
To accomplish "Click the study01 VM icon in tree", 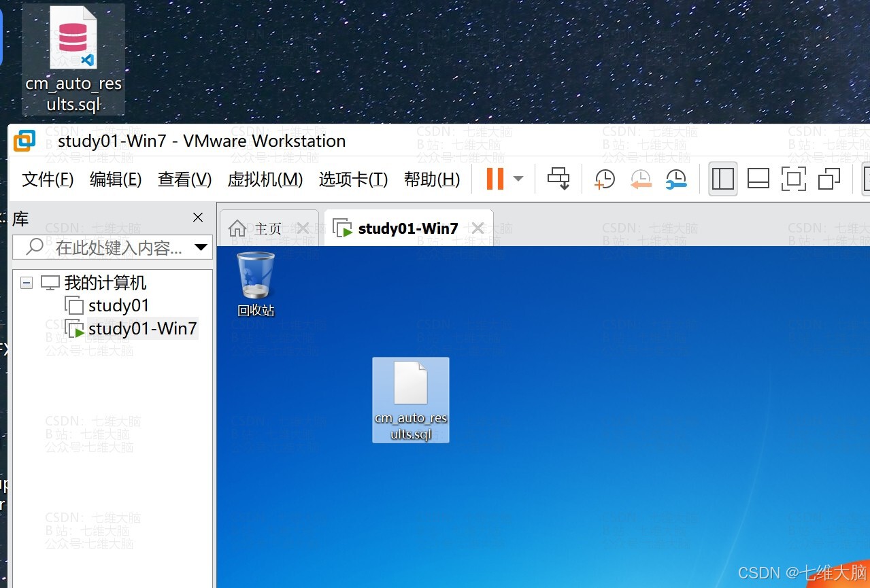I will point(73,306).
